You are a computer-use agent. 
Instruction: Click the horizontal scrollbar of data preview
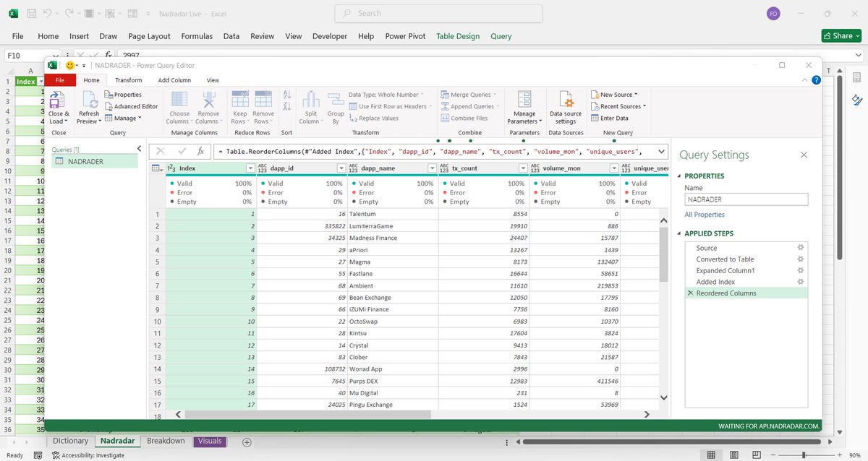[307, 415]
